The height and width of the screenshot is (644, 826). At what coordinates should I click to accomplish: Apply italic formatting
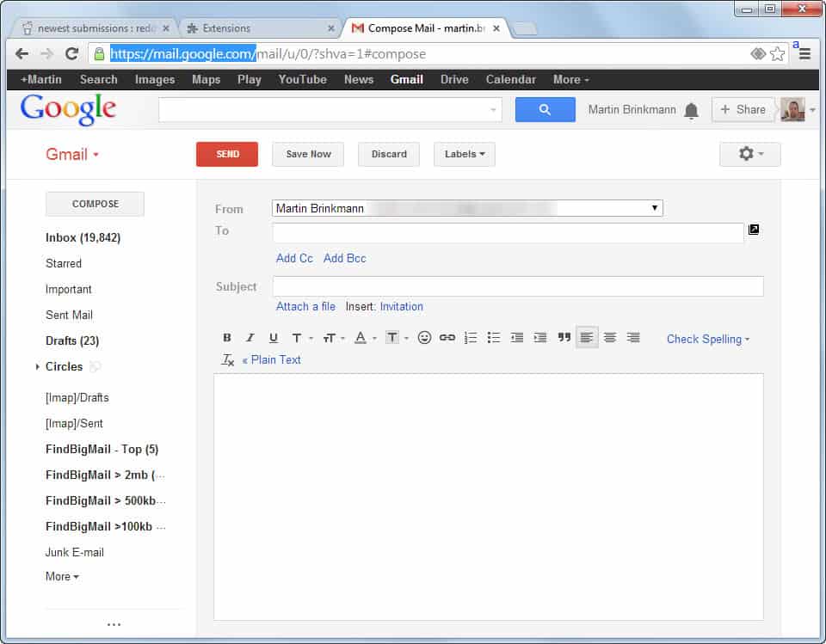pyautogui.click(x=250, y=337)
